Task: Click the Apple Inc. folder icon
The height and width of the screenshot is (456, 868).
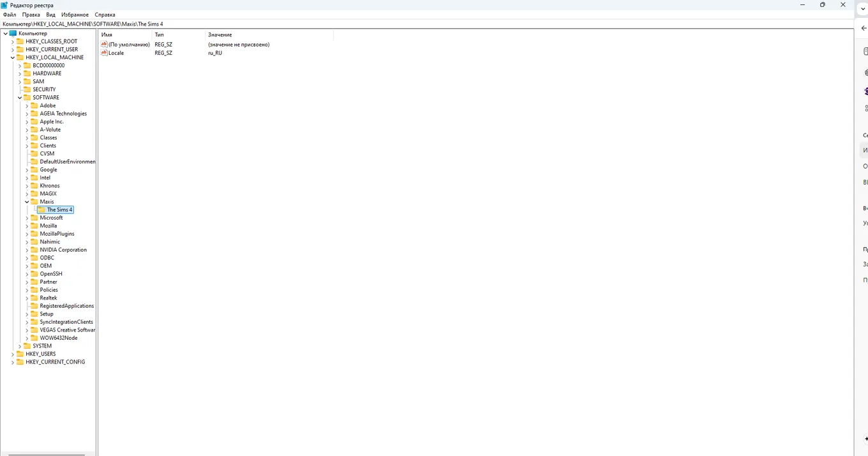Action: (34, 121)
